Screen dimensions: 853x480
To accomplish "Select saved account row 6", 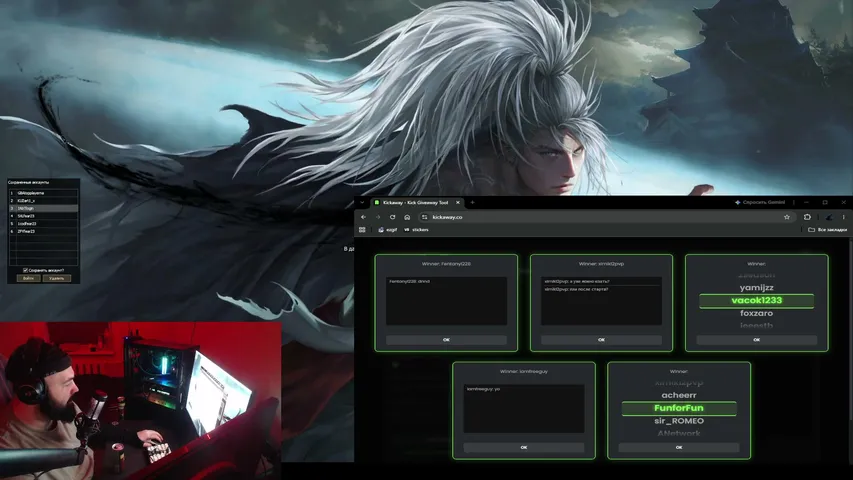I will pos(44,231).
